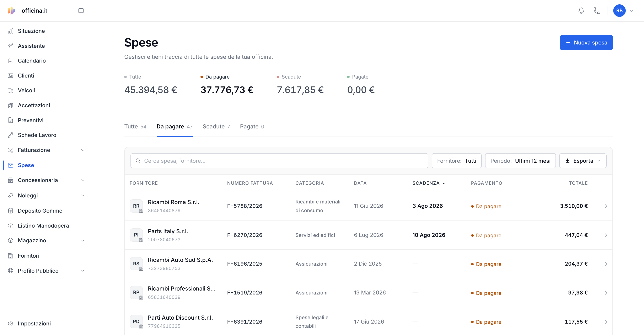Switch to the Tutte 54 tab

click(x=135, y=127)
